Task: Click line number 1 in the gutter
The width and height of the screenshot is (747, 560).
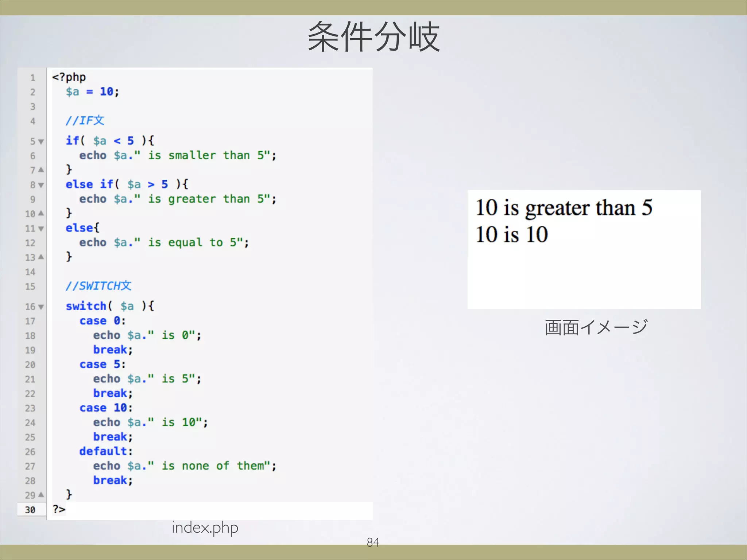Action: 33,78
